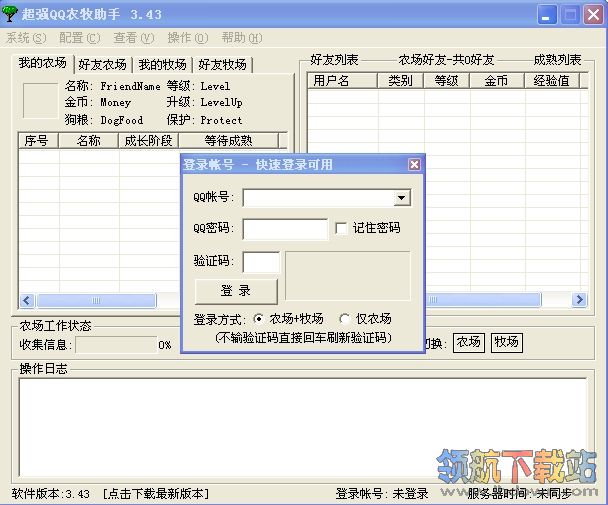
Task: Click the 收集信息 progress bar
Action: tap(116, 345)
